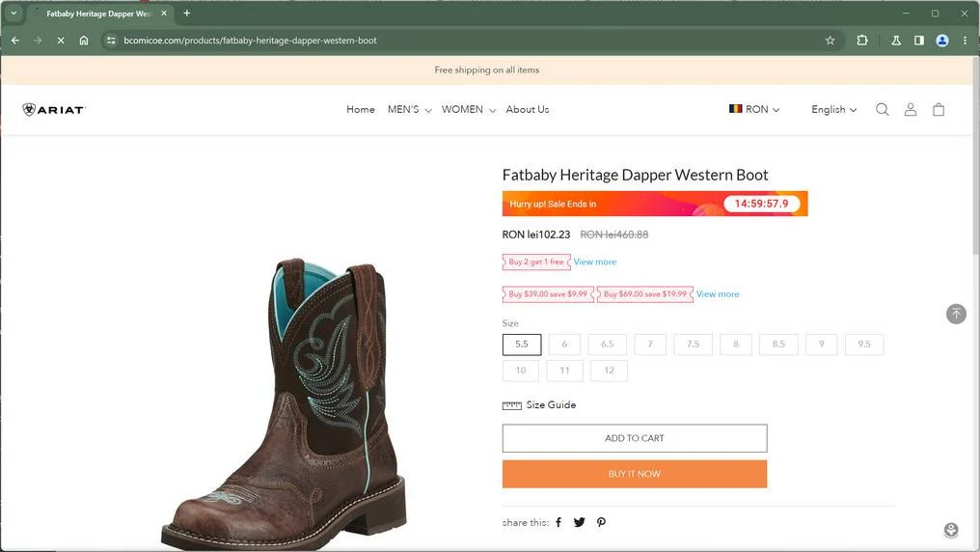The height and width of the screenshot is (552, 980).
Task: View more next to Buy $69.00 coupon
Action: [x=718, y=293]
